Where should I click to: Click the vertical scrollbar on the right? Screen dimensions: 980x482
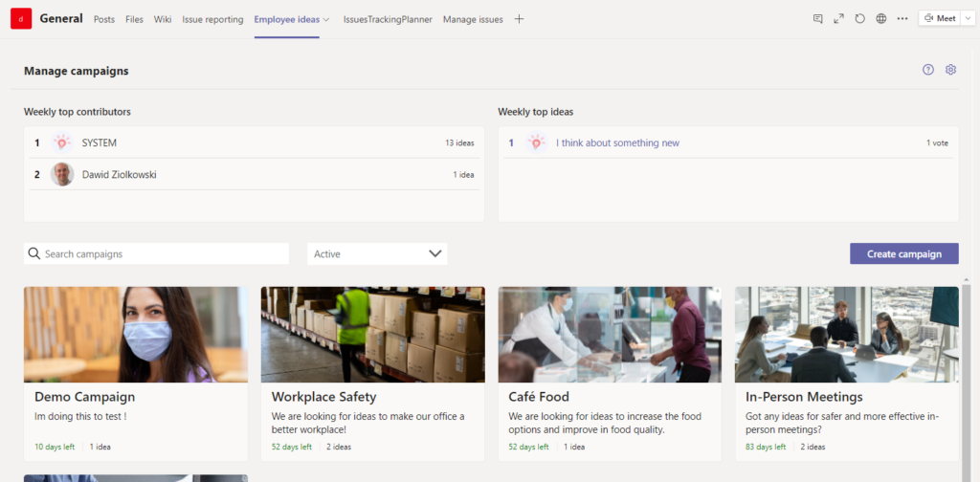[x=966, y=383]
